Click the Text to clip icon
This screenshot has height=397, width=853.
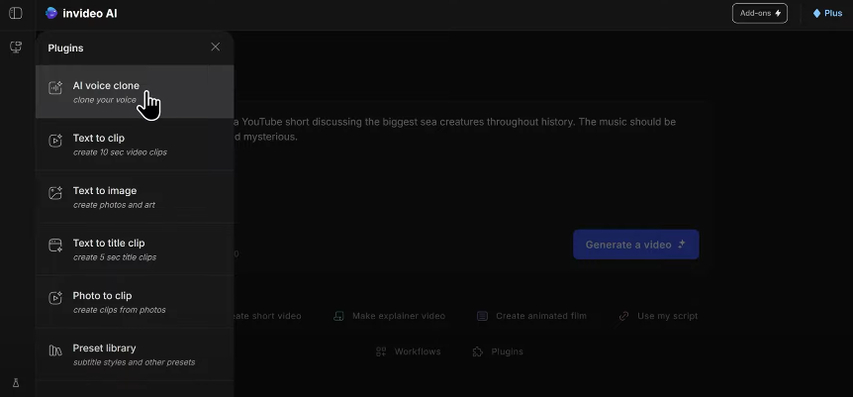[x=55, y=140]
